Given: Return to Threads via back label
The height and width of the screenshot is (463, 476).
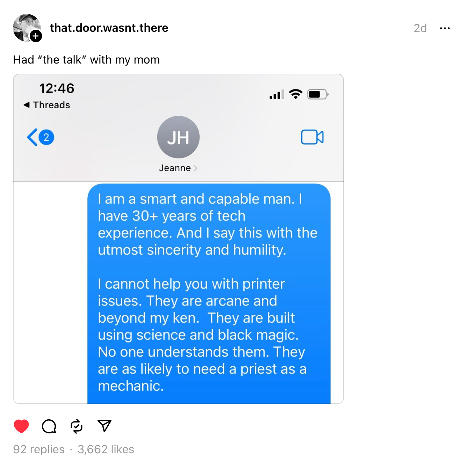Looking at the screenshot, I should tap(47, 105).
